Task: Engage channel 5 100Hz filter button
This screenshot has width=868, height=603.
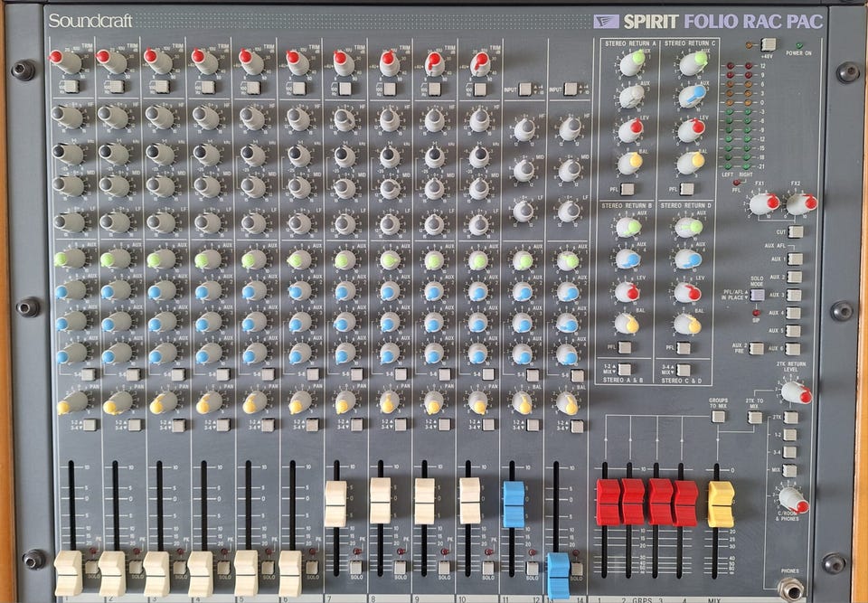Action: (x=253, y=88)
